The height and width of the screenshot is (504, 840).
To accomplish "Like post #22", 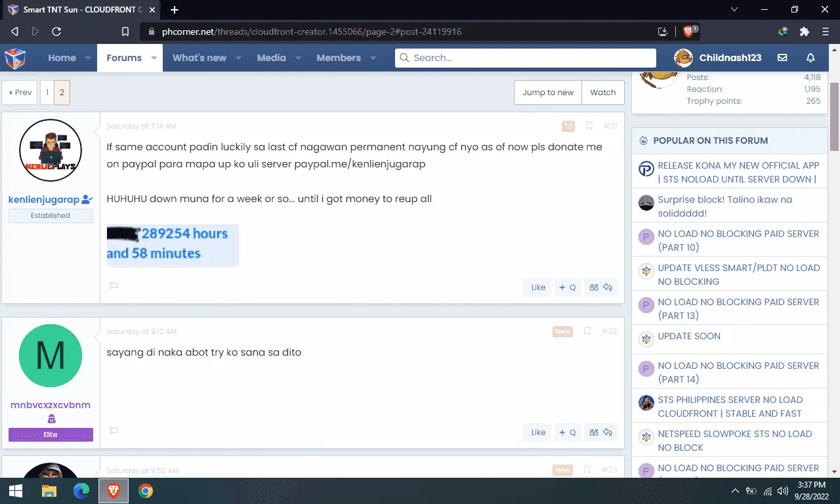I will pos(538,432).
